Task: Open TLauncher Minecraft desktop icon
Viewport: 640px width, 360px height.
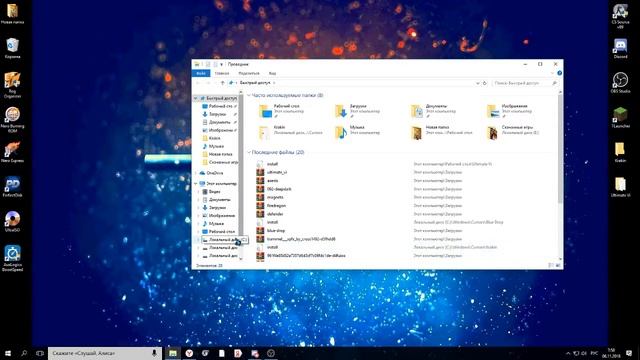Action: tap(620, 118)
